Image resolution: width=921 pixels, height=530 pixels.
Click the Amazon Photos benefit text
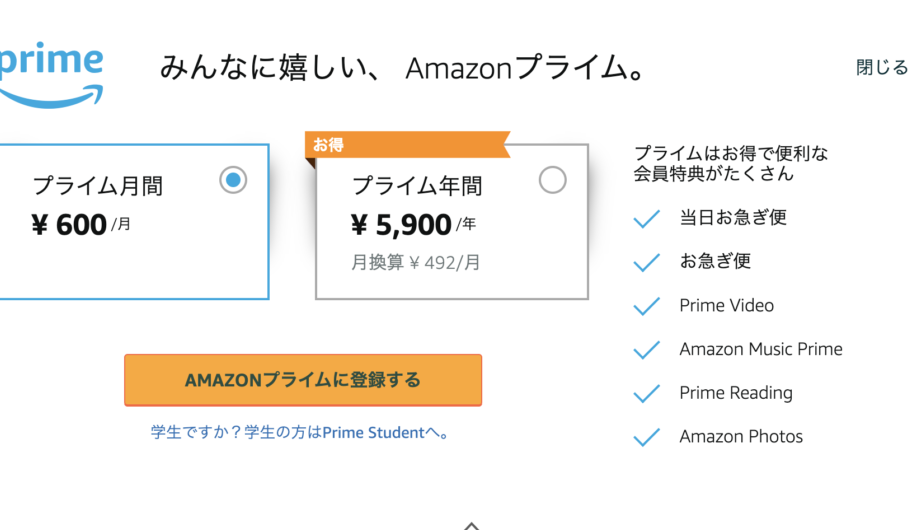740,437
